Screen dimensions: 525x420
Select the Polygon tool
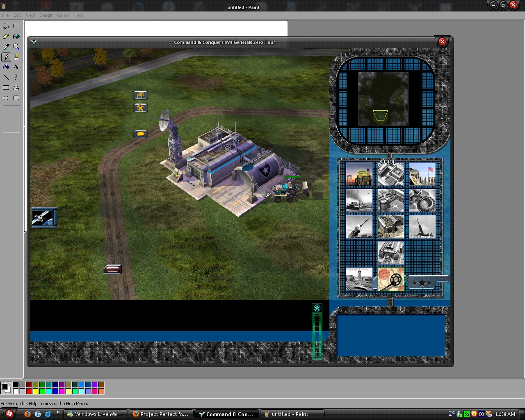pos(16,88)
